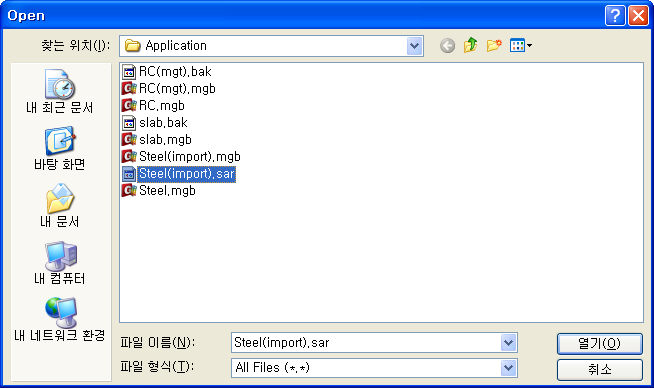Go up one folder level icon
The width and height of the screenshot is (654, 388).
[470, 45]
